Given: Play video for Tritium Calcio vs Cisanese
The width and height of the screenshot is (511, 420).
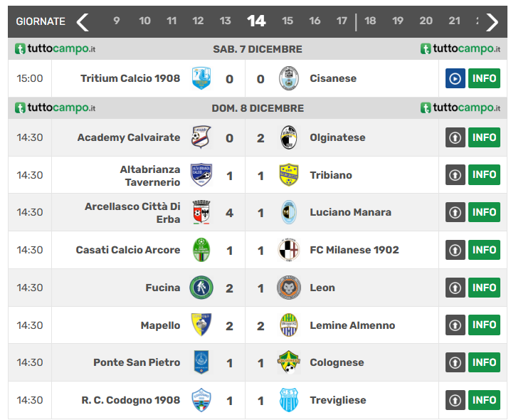Looking at the screenshot, I should tap(455, 78).
